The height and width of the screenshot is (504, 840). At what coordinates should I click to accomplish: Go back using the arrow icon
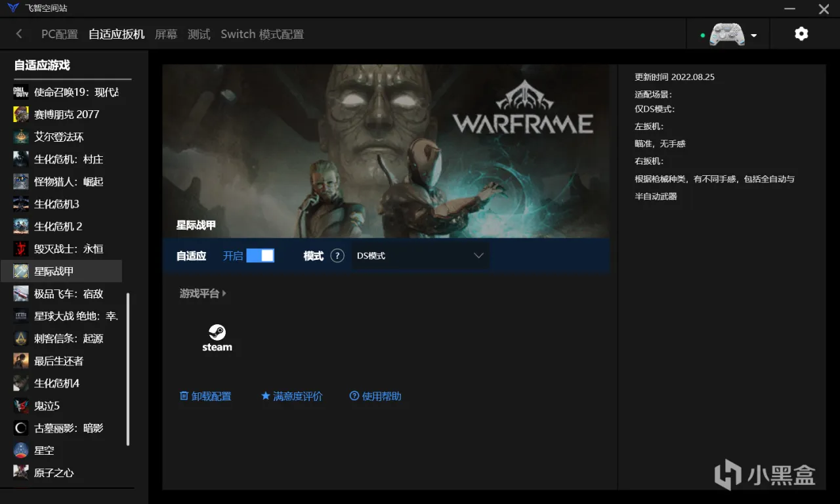pos(19,34)
